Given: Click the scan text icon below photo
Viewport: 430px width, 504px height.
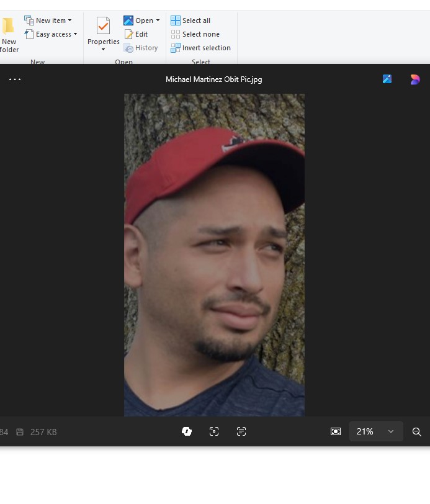Looking at the screenshot, I should click(x=241, y=431).
